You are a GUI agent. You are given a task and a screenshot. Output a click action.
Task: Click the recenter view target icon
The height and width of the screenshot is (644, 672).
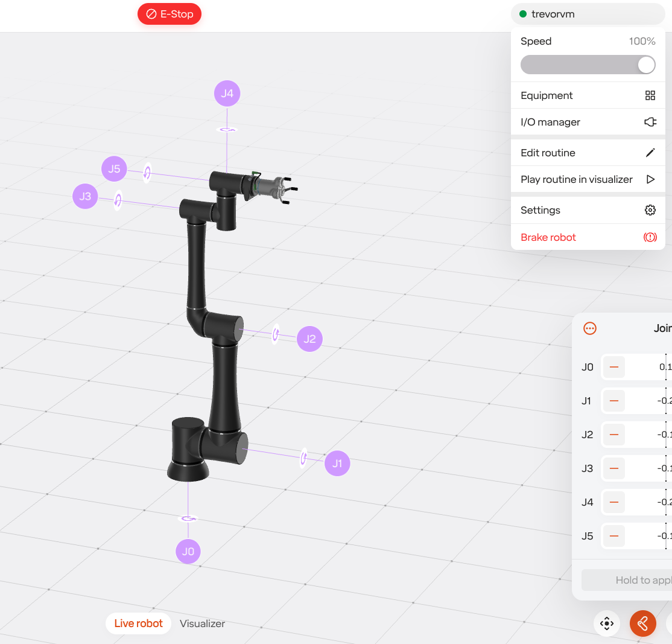[x=607, y=623]
